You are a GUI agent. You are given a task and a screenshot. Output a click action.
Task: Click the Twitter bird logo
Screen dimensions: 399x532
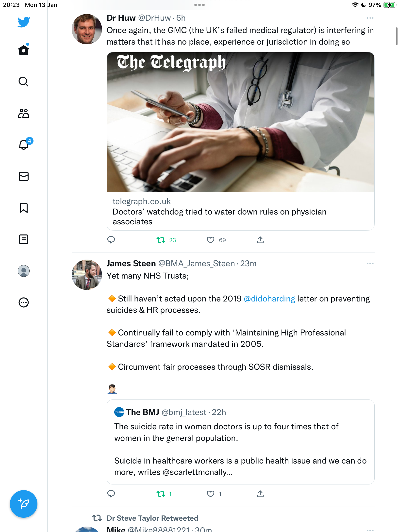click(x=24, y=22)
